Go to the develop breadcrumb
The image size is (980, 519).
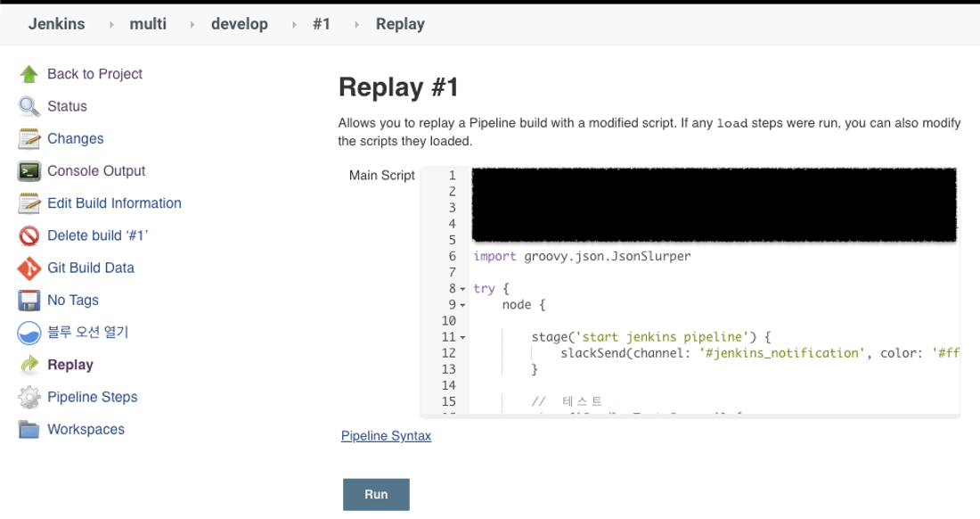click(240, 24)
